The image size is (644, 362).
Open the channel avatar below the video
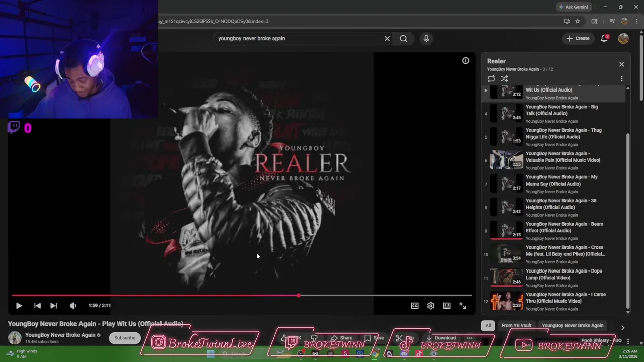(x=15, y=338)
